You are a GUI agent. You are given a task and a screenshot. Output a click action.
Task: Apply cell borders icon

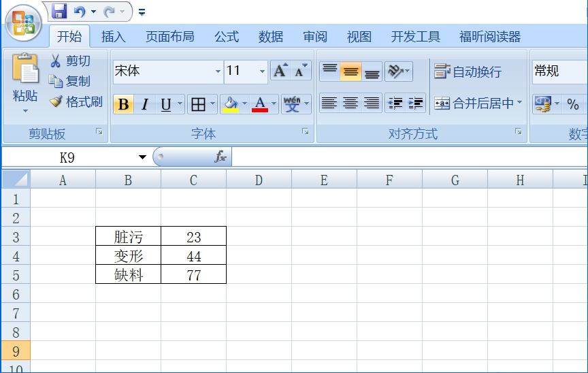(198, 104)
